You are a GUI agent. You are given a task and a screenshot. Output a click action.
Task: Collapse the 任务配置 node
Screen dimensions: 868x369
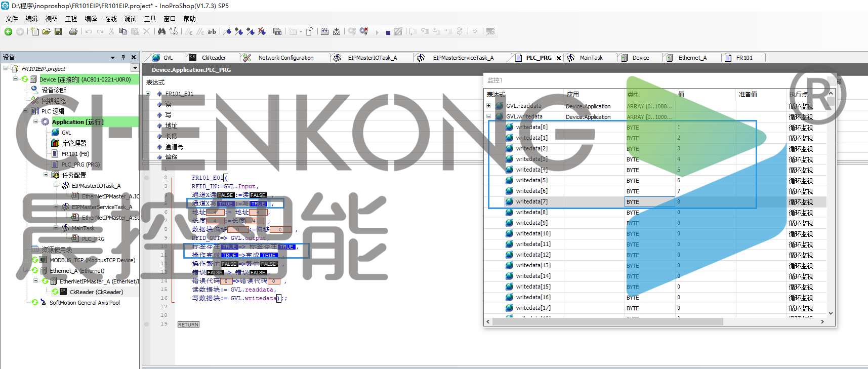[x=46, y=175]
